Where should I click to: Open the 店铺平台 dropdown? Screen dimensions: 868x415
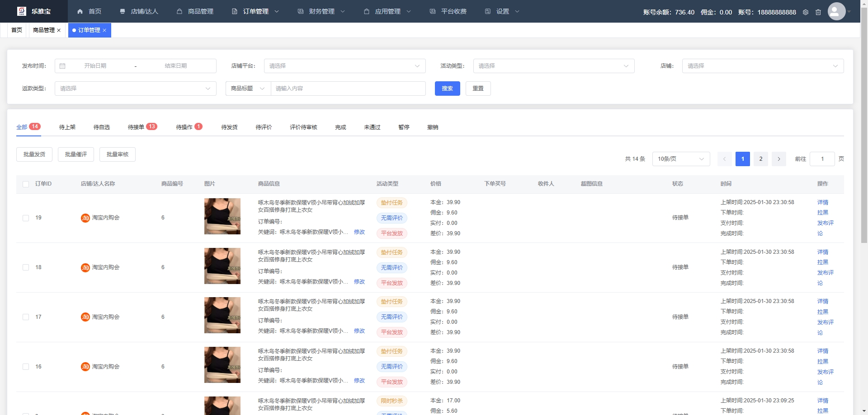344,66
